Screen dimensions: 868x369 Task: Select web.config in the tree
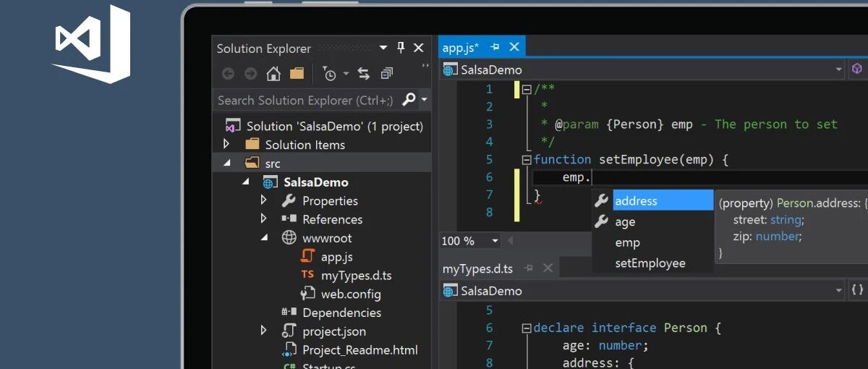pyautogui.click(x=350, y=294)
